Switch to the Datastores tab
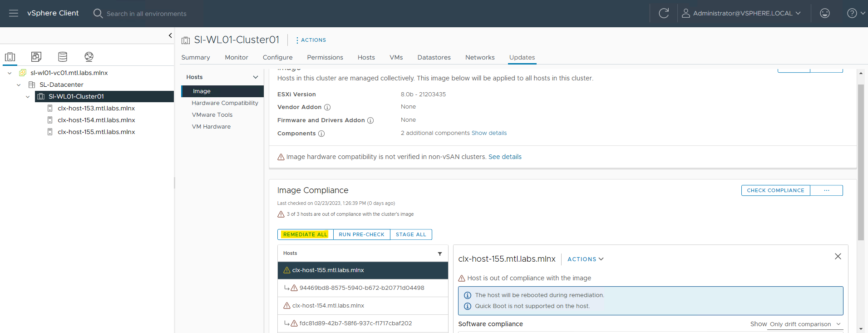868x333 pixels. (x=434, y=57)
